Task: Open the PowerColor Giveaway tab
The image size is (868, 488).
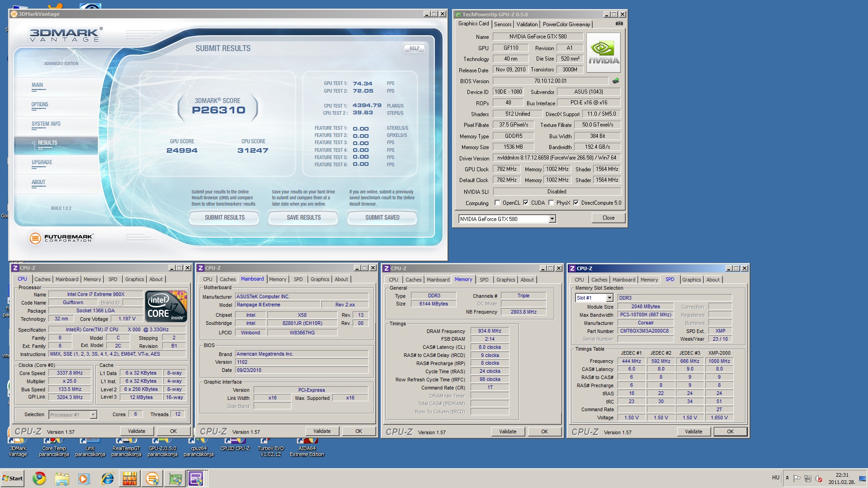Action: pos(566,24)
